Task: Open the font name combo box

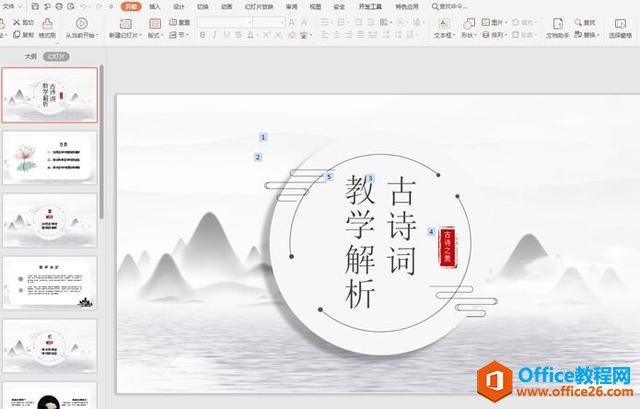Action: click(x=224, y=21)
